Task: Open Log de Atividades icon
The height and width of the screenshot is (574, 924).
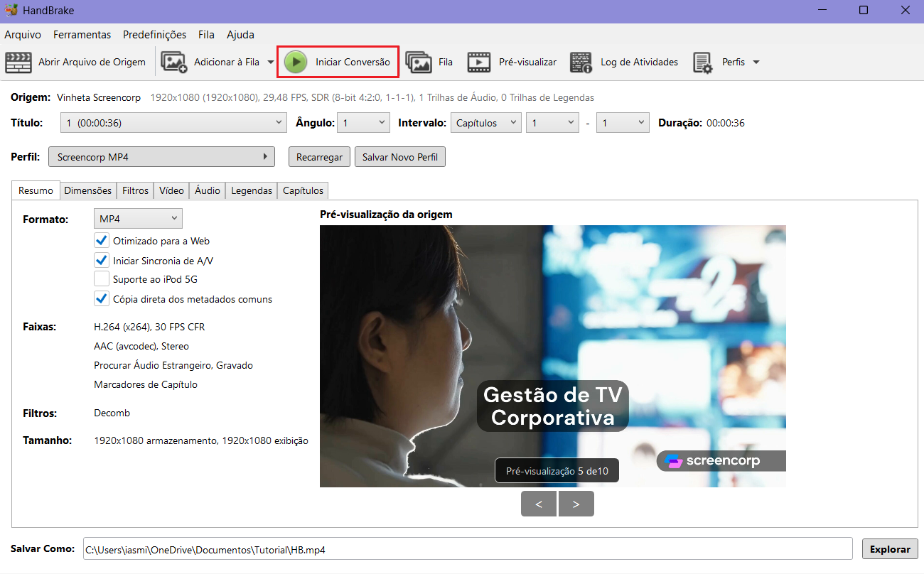Action: click(x=581, y=63)
